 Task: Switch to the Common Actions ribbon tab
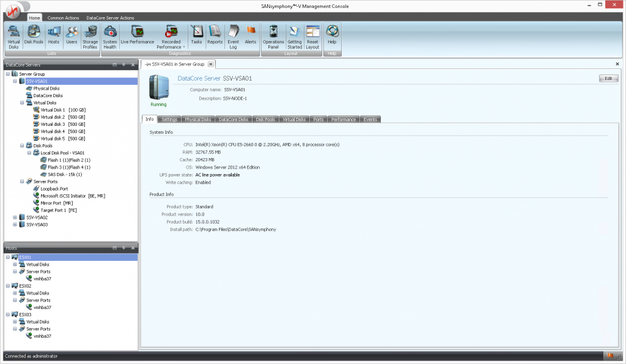tap(64, 18)
